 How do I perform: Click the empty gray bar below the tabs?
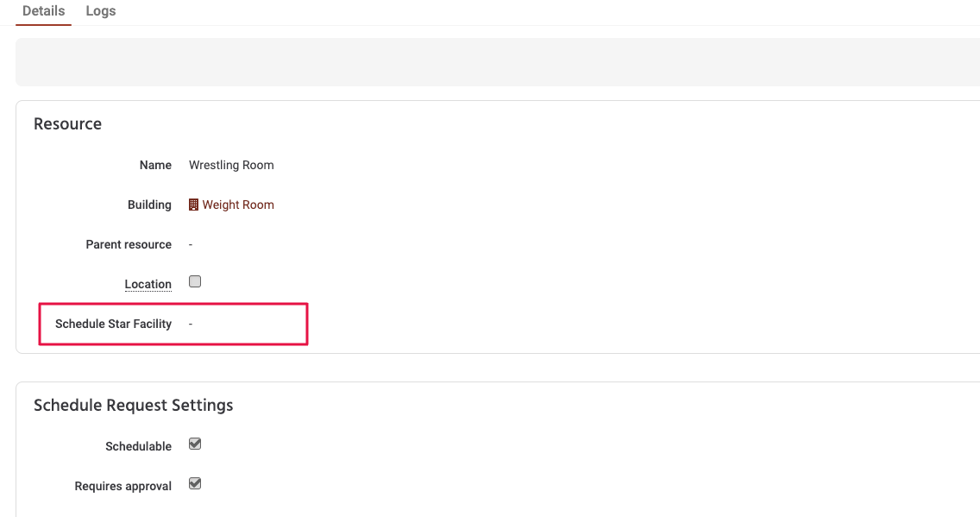(x=497, y=61)
